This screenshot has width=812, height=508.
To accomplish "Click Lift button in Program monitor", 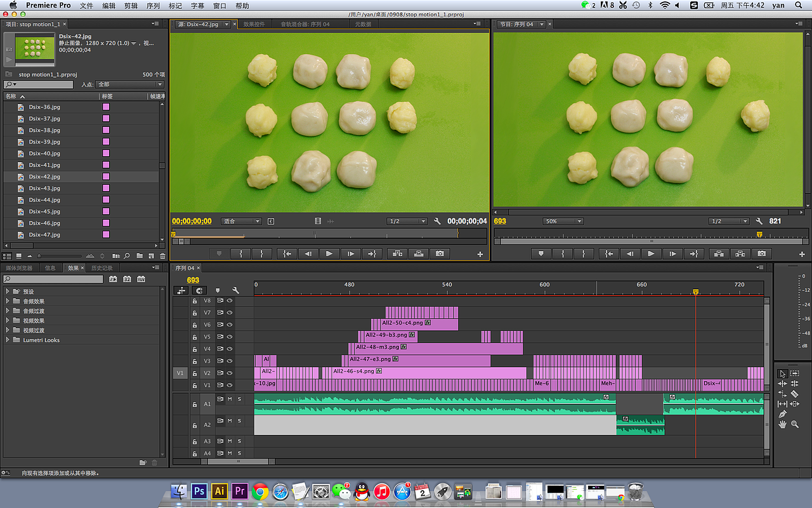I will (719, 253).
